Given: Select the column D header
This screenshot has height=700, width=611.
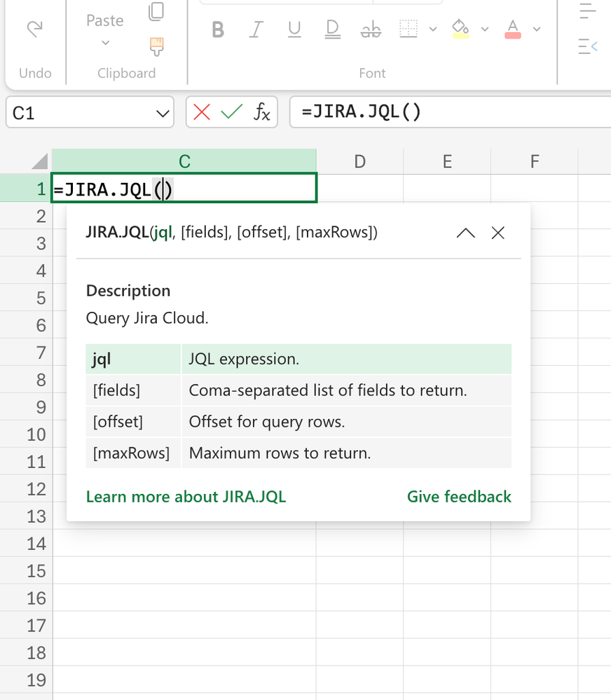Looking at the screenshot, I should tap(359, 161).
